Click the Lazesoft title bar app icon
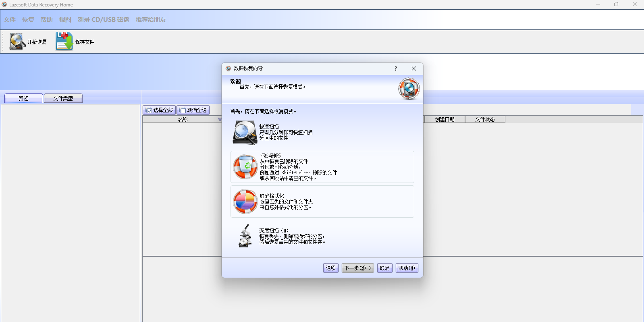This screenshot has height=322, width=644. click(4, 4)
